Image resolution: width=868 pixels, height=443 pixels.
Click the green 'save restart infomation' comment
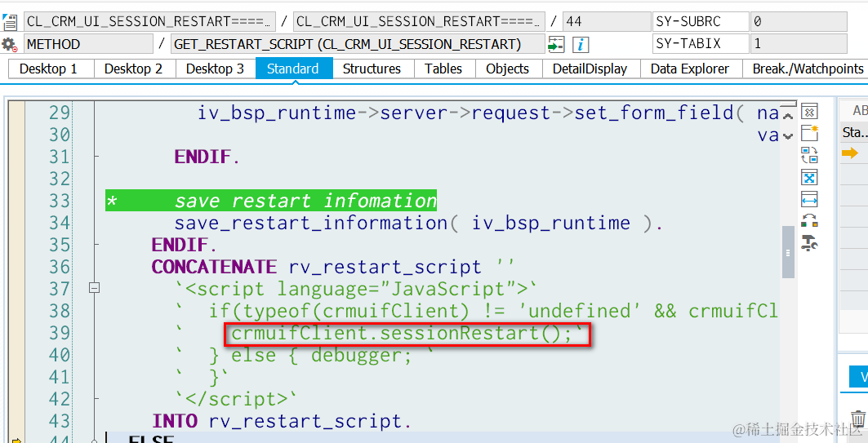tap(271, 200)
